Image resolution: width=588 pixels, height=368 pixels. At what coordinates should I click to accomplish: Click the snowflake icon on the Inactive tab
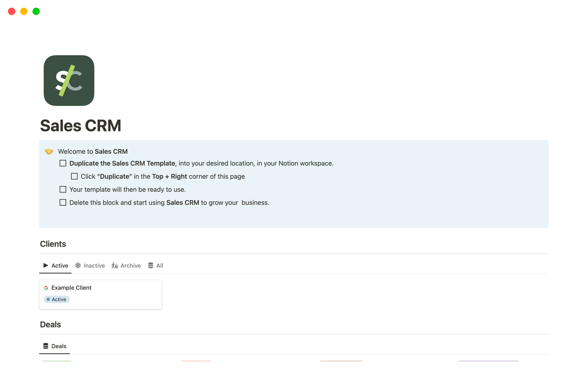(x=78, y=266)
